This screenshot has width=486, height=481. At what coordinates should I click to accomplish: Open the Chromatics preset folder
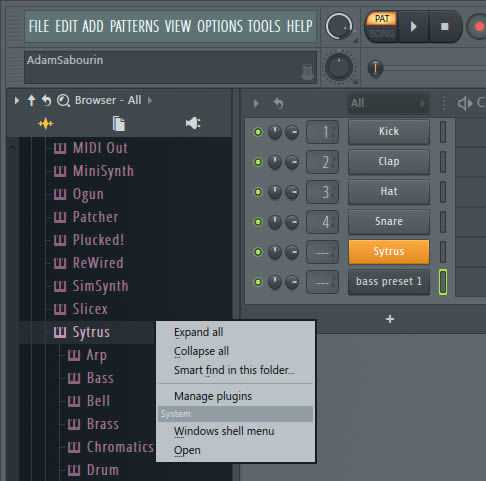point(120,447)
